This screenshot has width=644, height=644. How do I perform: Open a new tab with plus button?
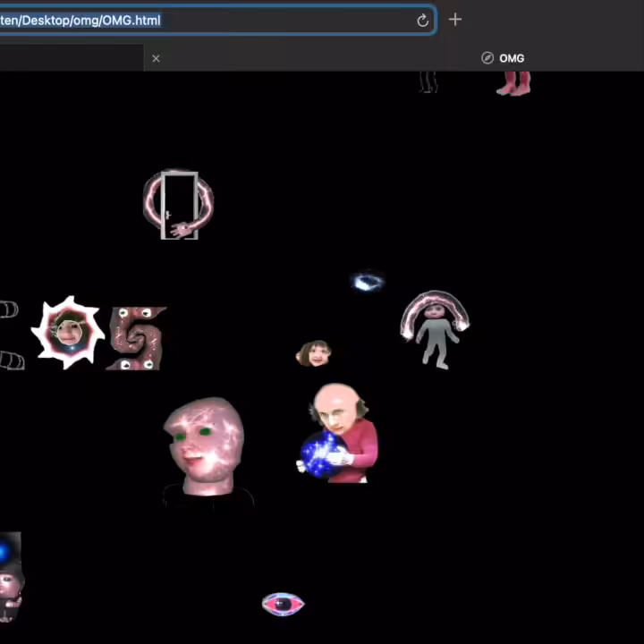(x=455, y=20)
